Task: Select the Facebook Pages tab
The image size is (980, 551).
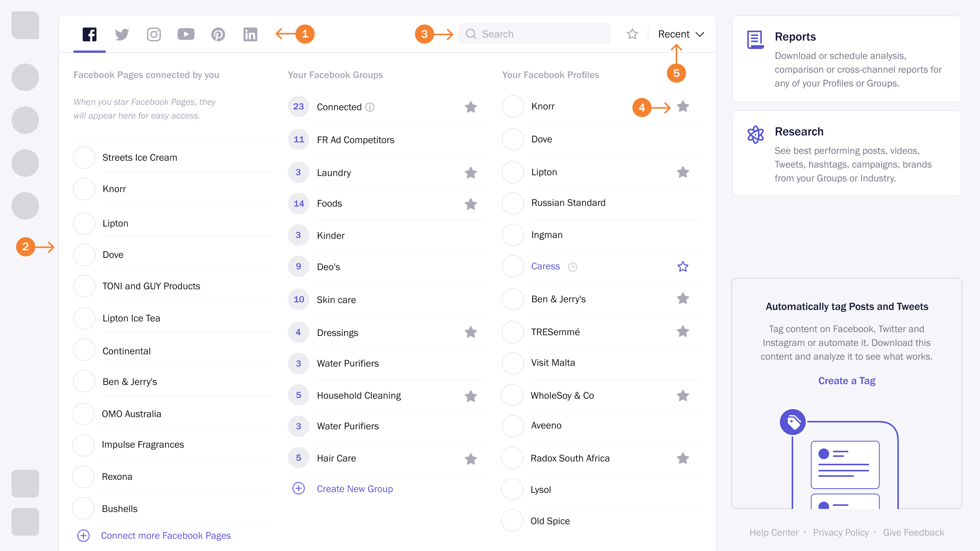Action: pos(90,34)
